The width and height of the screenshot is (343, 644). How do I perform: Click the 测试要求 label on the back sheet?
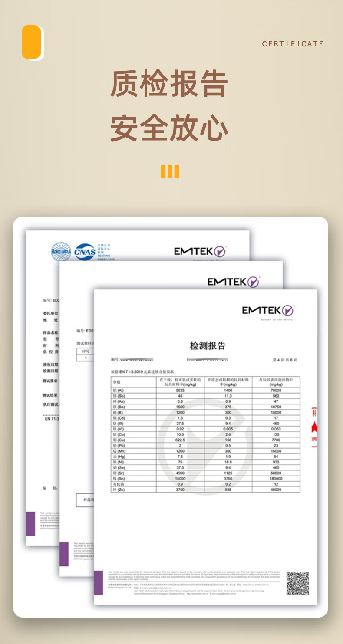click(x=50, y=381)
